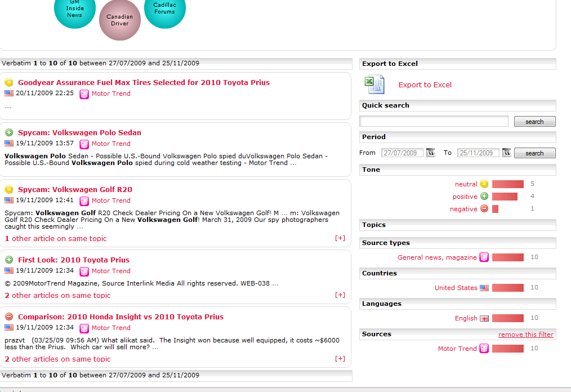571x392 pixels.
Task: Click source icon on Volkswagen Golf R20 article
Action: click(84, 201)
